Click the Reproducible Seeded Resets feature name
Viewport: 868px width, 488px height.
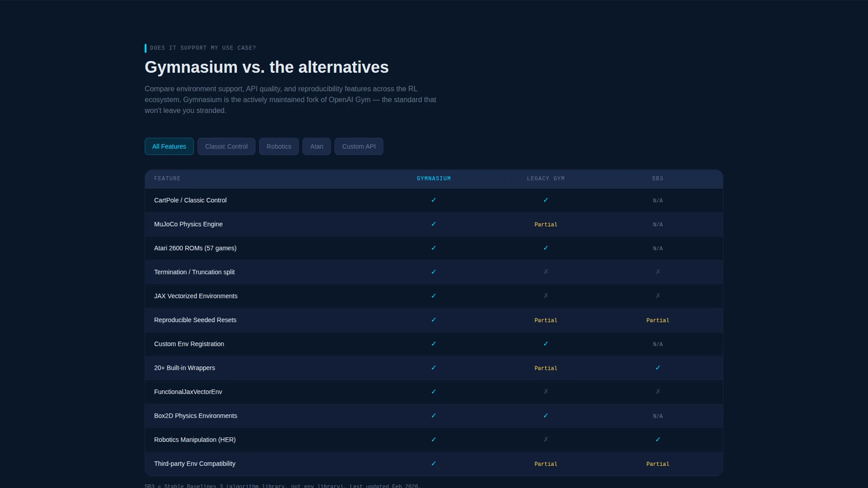195,320
